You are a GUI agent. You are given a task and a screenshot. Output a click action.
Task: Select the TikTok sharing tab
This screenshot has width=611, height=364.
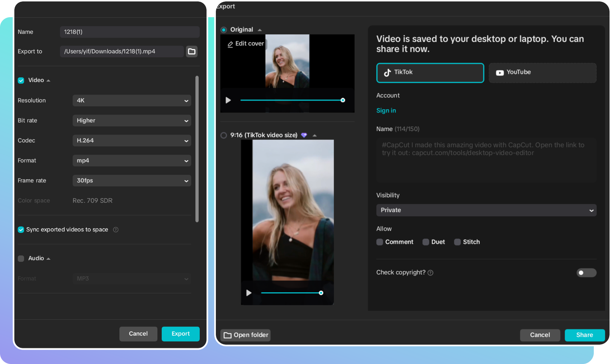[x=430, y=73]
